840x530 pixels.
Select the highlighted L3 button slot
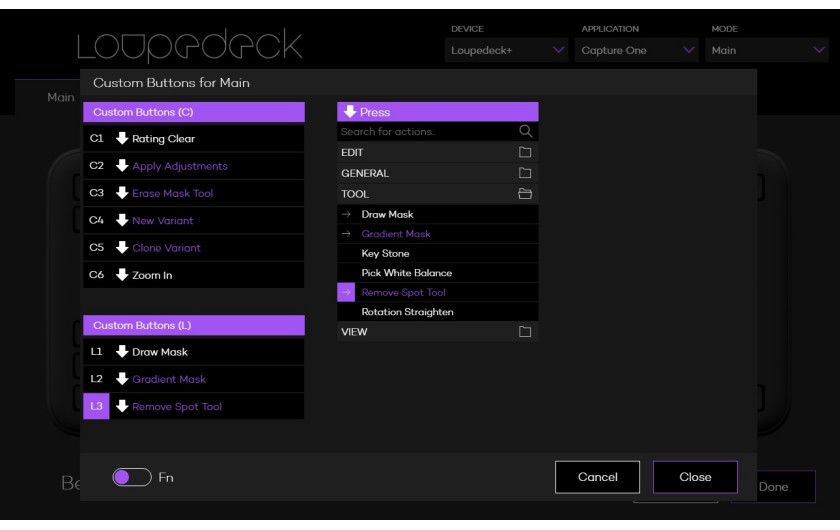point(96,406)
